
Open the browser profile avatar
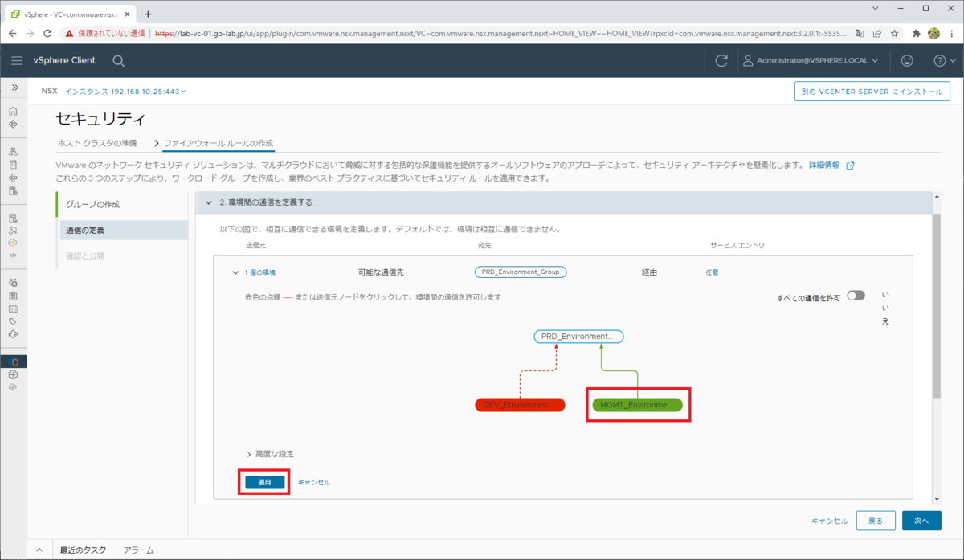point(934,33)
